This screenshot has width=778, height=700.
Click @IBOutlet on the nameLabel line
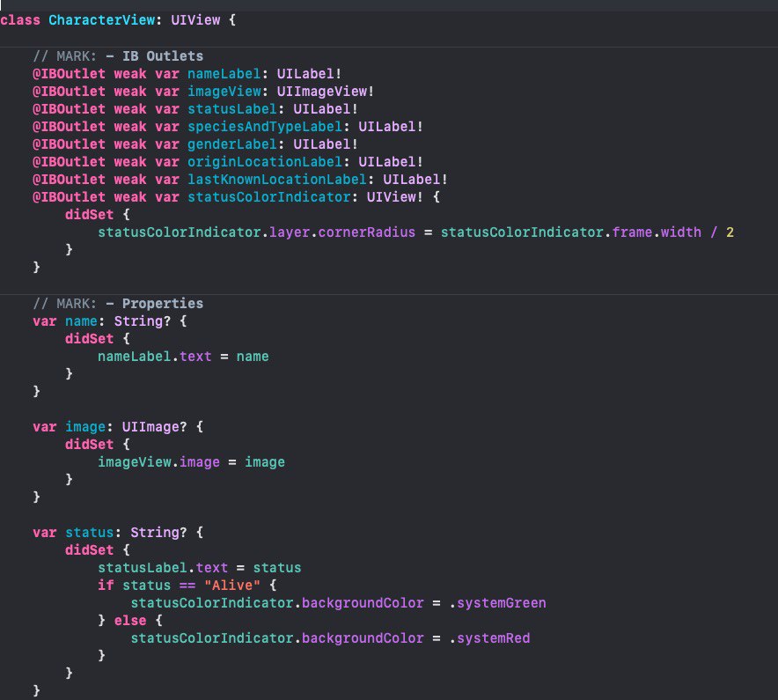pos(69,74)
